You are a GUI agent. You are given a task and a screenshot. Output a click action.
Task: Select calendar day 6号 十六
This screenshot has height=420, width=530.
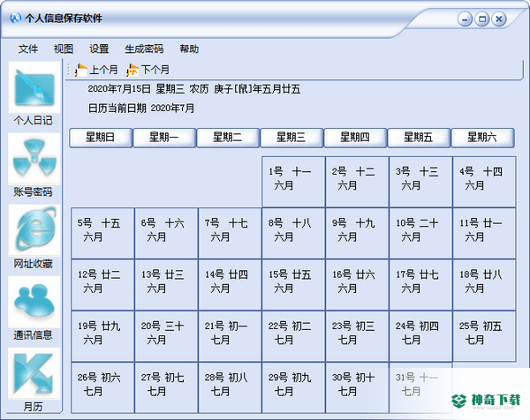coord(166,233)
